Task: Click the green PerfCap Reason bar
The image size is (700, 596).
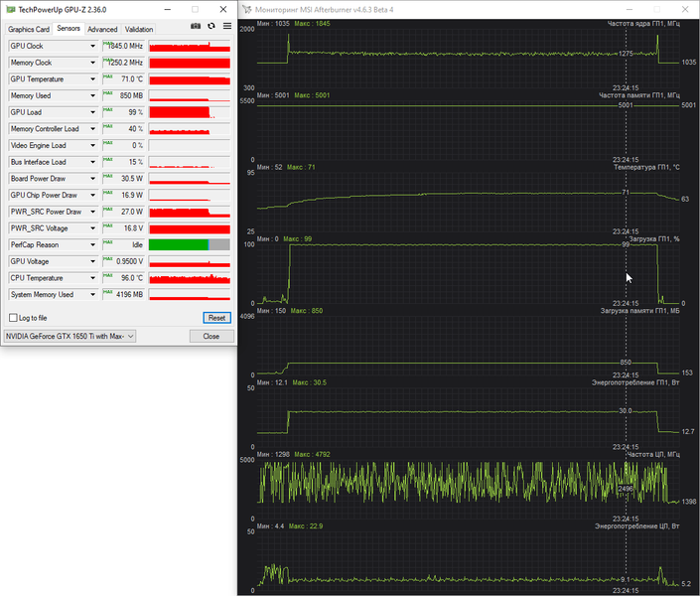Action: coord(179,244)
